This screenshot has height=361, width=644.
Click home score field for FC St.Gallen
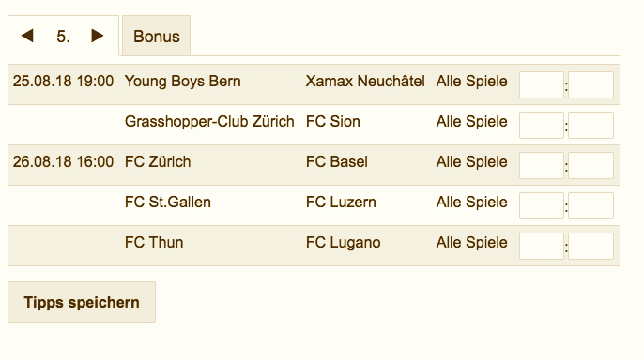coord(542,205)
